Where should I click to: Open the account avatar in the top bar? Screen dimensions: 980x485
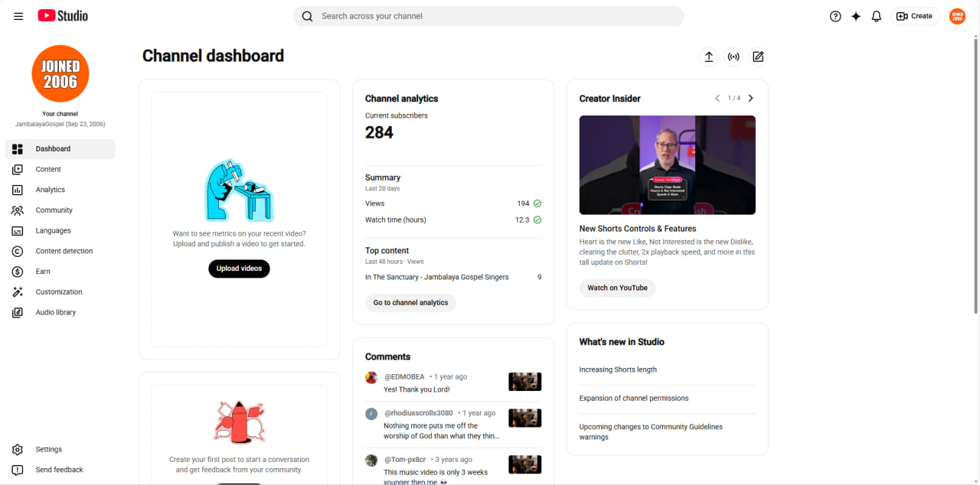(x=957, y=16)
